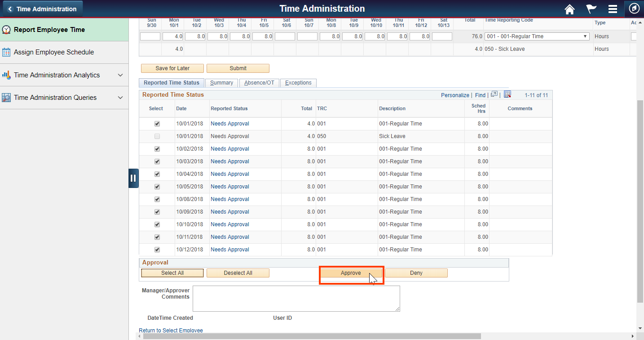This screenshot has width=644, height=340.
Task: Click the notifications flag icon
Action: tap(591, 9)
